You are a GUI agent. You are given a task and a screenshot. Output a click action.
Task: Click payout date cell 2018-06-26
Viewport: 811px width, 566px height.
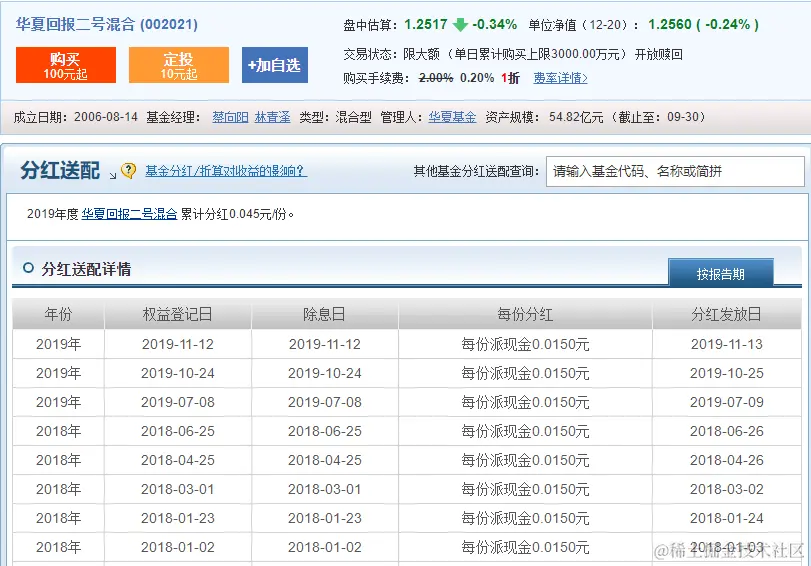click(x=727, y=431)
